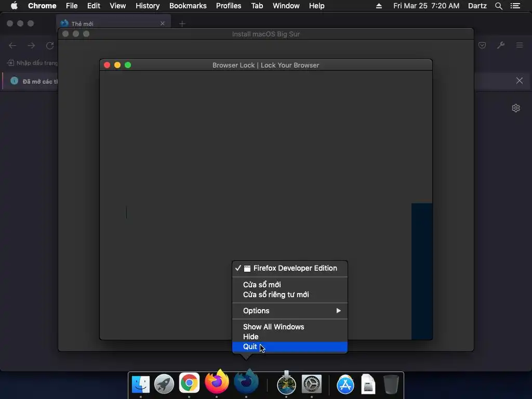
Task: Open the document file in dock
Action: [x=368, y=384]
